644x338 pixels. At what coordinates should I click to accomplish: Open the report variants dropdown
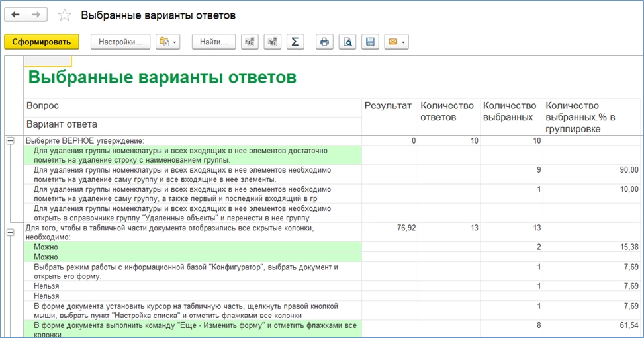coord(167,42)
